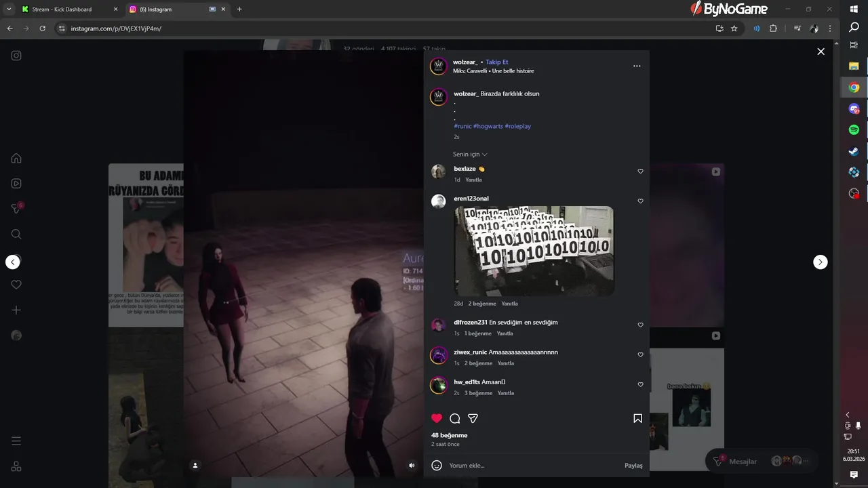Open the media control icon in Chrome toolbar

(x=797, y=28)
